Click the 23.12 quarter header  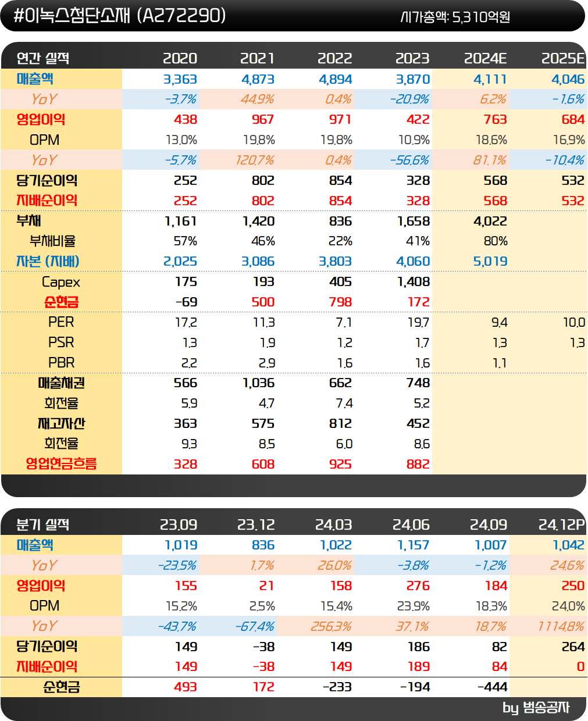256,525
